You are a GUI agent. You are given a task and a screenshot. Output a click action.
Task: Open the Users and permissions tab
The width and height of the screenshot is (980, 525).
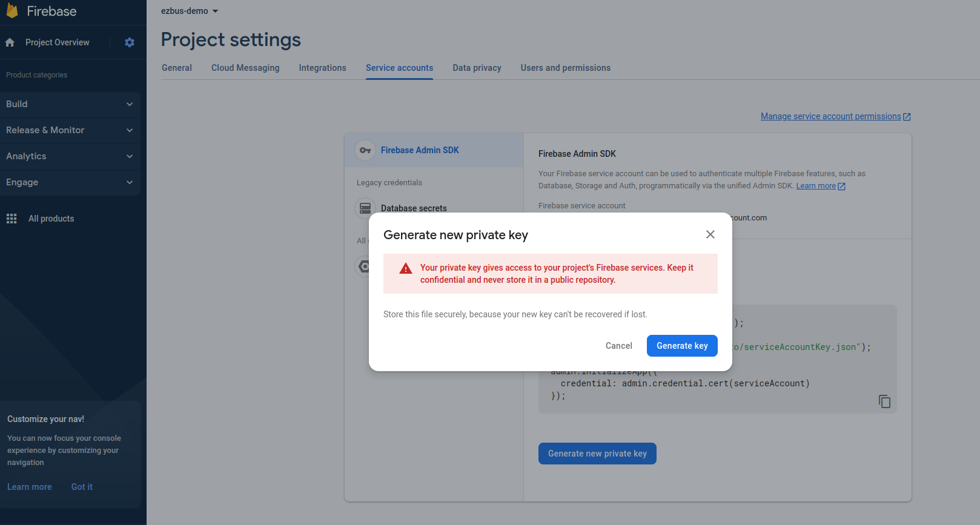click(566, 68)
